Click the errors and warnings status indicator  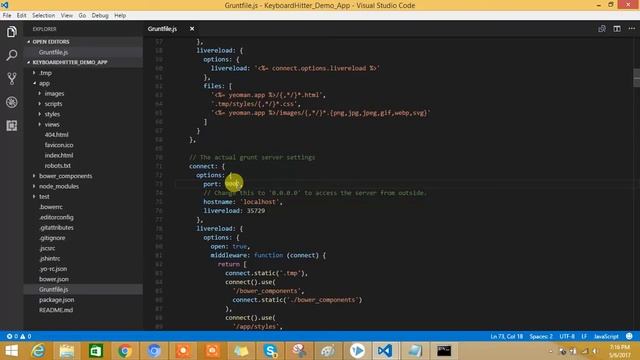pyautogui.click(x=19, y=336)
